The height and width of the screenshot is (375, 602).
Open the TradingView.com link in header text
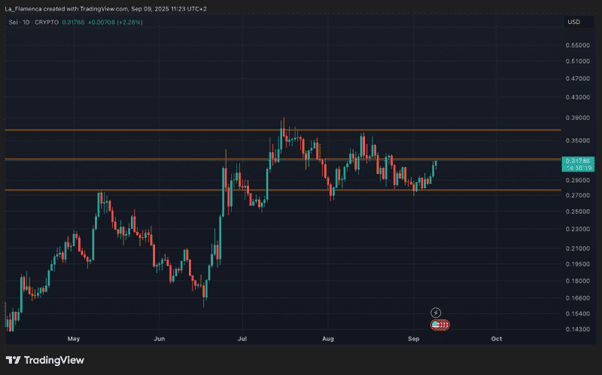tap(104, 8)
